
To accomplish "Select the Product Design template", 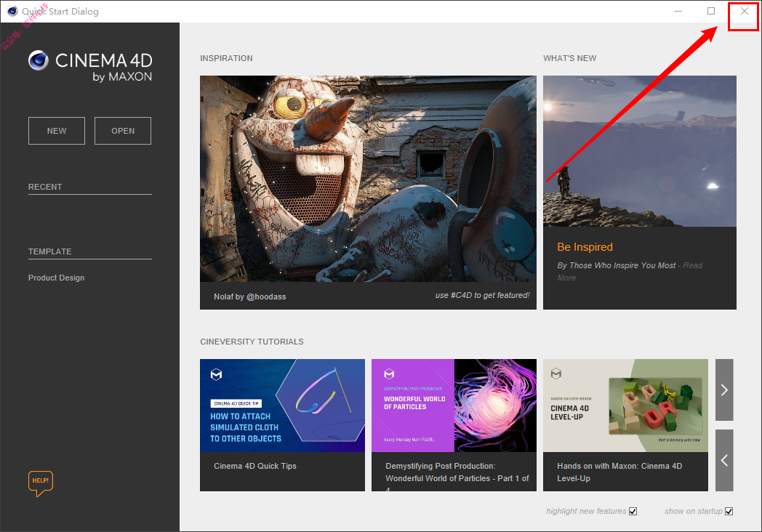I will click(57, 278).
